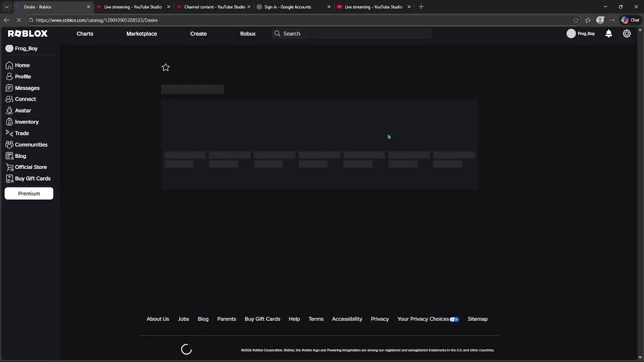Click the Roblox logo
Screen dimensions: 644x362
tap(28, 34)
